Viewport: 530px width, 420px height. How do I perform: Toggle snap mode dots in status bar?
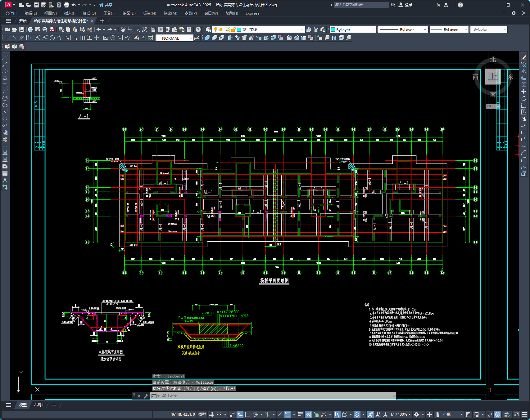click(219, 414)
